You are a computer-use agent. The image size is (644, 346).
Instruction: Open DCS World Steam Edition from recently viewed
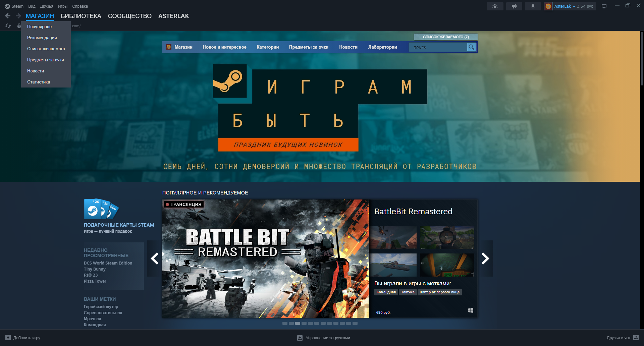click(108, 263)
